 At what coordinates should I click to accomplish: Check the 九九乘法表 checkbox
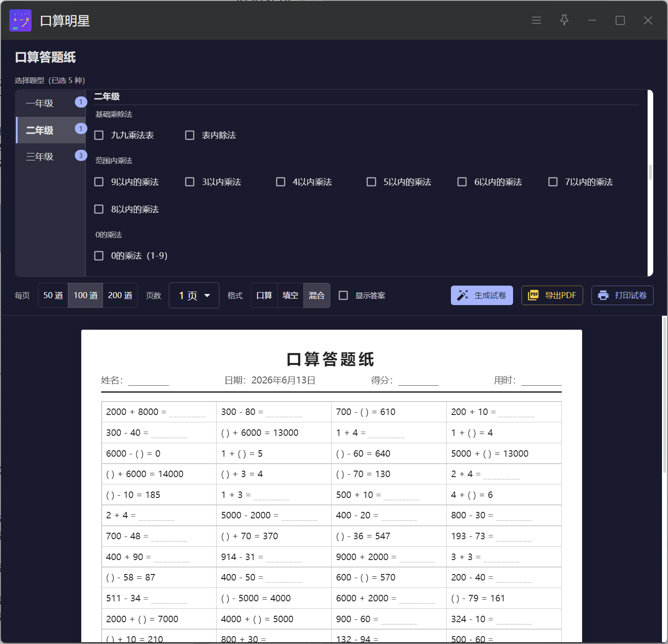tap(99, 135)
